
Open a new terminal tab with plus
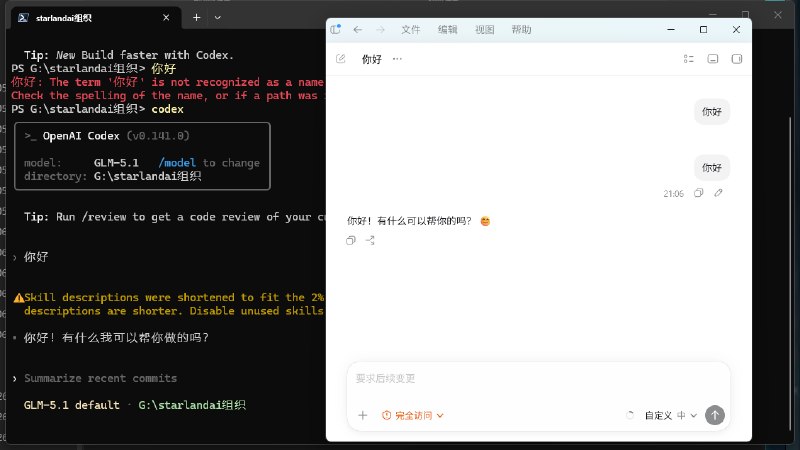point(196,17)
